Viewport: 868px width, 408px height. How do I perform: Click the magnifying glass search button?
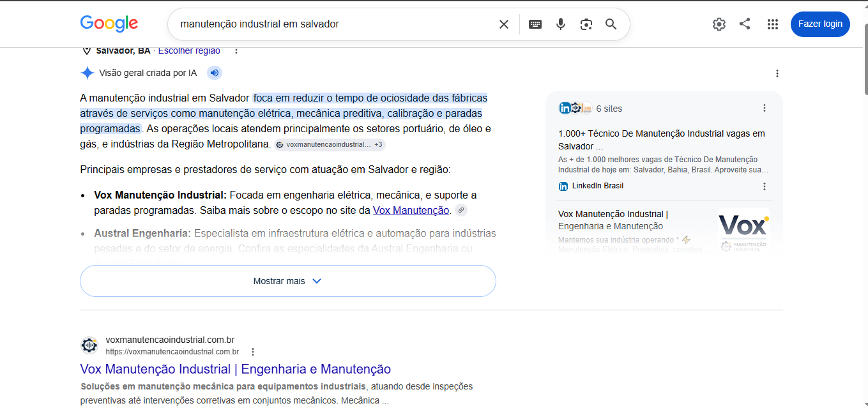tap(611, 24)
